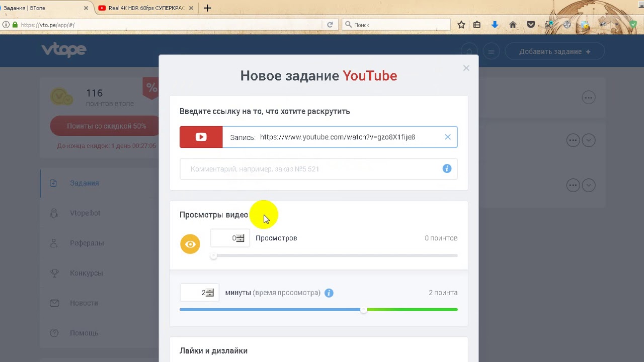Click the site info icon in address bar
The height and width of the screenshot is (362, 644).
click(x=6, y=25)
